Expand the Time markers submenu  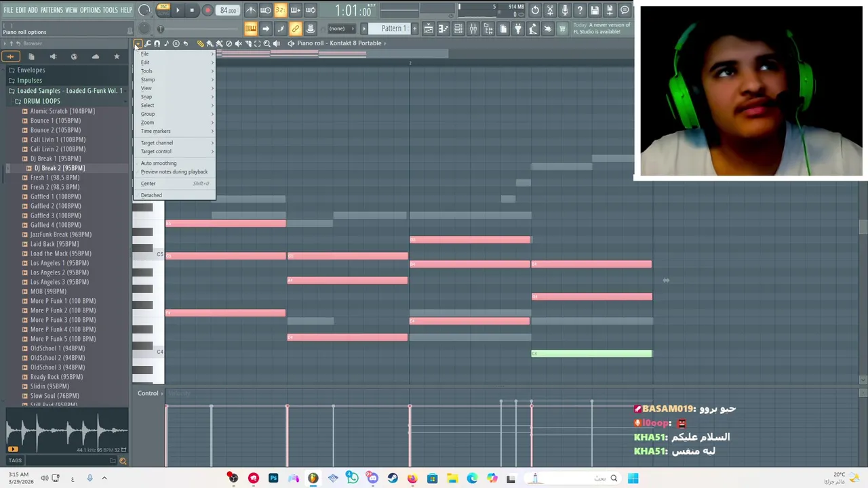tap(174, 131)
